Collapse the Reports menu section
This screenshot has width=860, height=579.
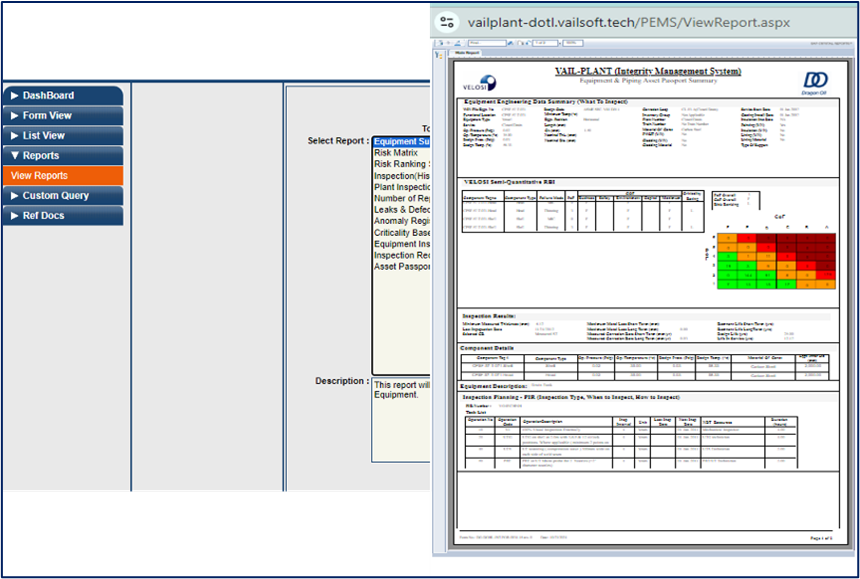click(63, 156)
